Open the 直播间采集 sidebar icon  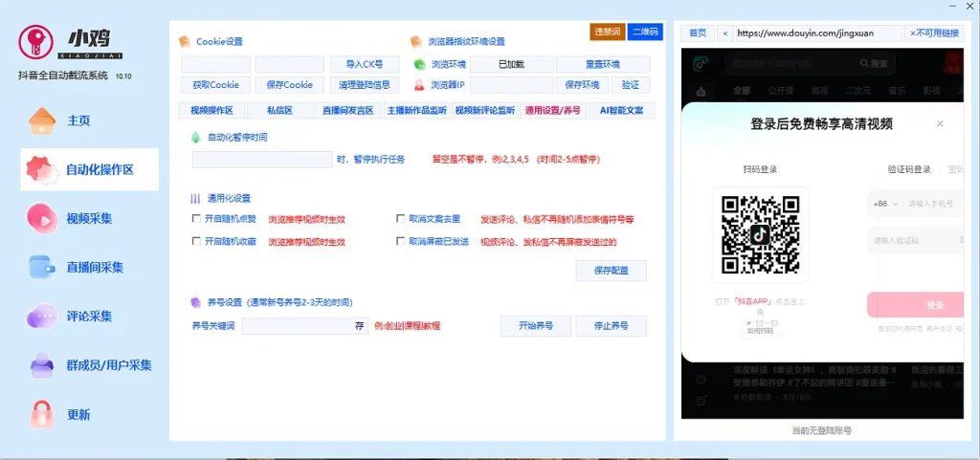coord(42,267)
